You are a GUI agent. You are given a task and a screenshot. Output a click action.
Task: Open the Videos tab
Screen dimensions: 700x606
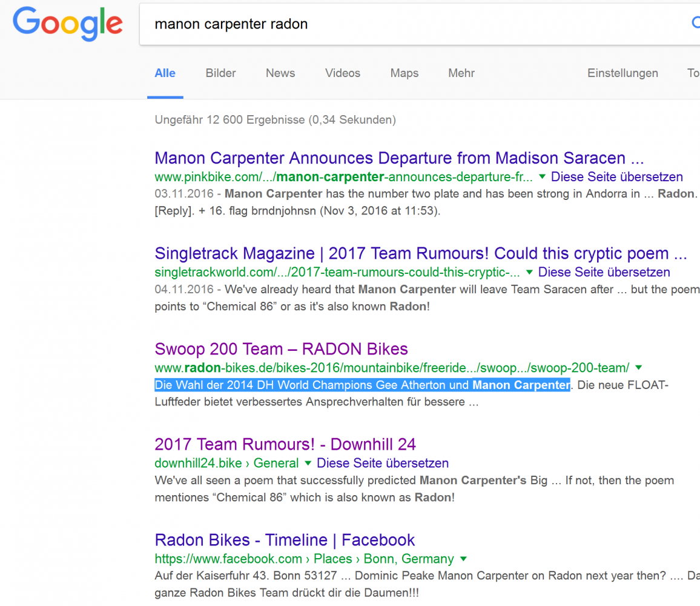click(342, 73)
